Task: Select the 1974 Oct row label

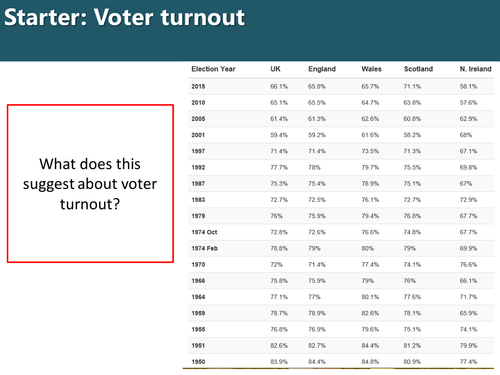Action: pos(204,232)
